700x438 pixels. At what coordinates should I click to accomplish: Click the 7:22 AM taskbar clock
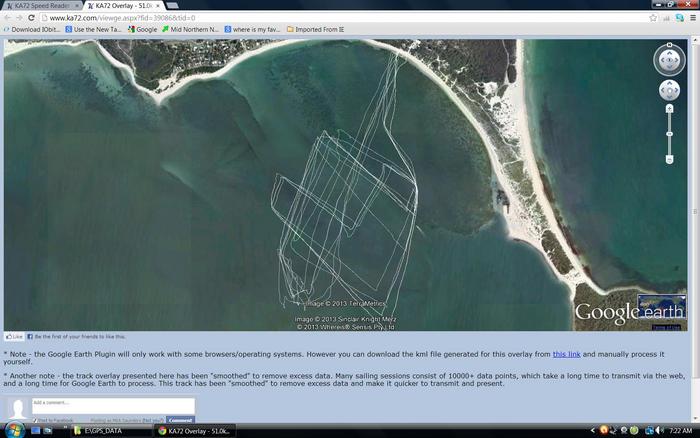[x=681, y=430]
